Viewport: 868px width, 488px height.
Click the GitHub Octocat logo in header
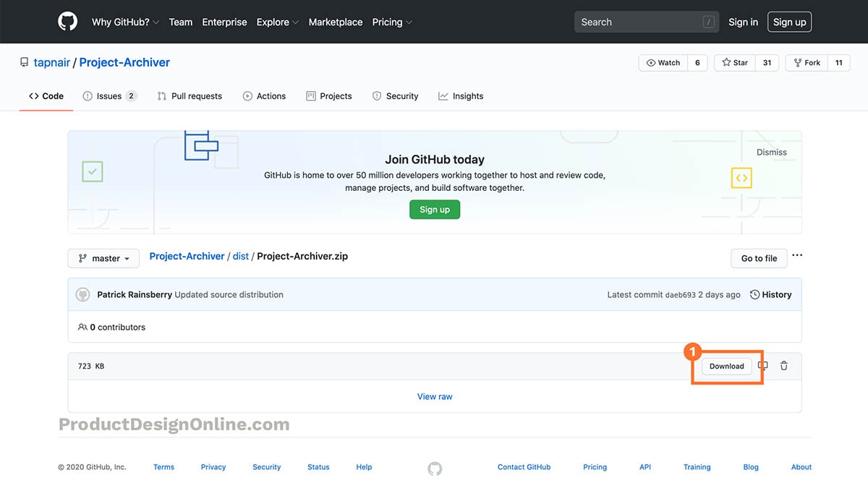tap(67, 22)
